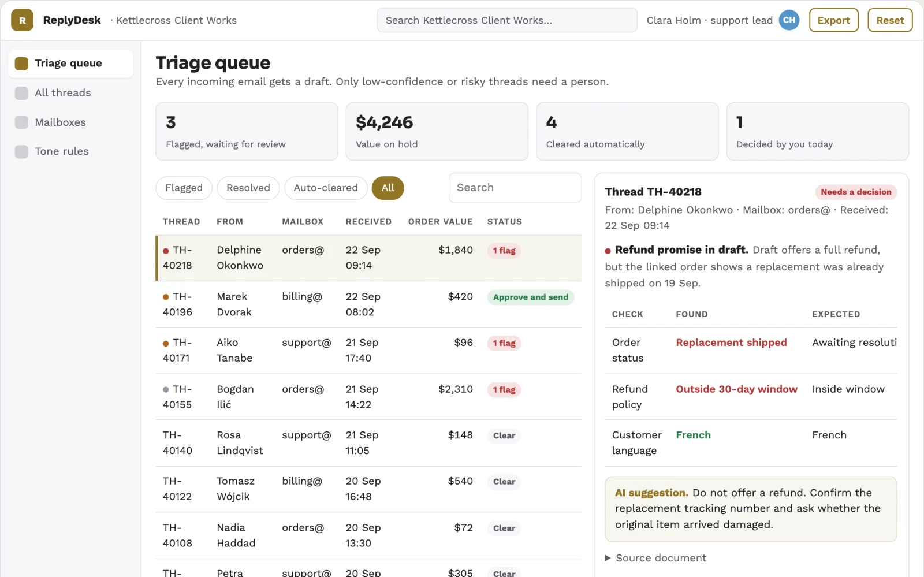Click the ORDER VALUE column header
The width and height of the screenshot is (924, 577).
(x=440, y=222)
